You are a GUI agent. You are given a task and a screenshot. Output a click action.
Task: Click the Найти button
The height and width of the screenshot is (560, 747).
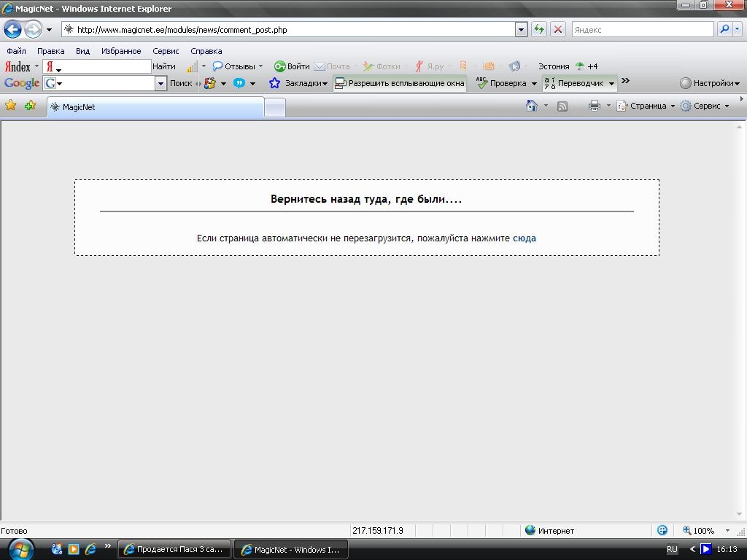[x=164, y=66]
